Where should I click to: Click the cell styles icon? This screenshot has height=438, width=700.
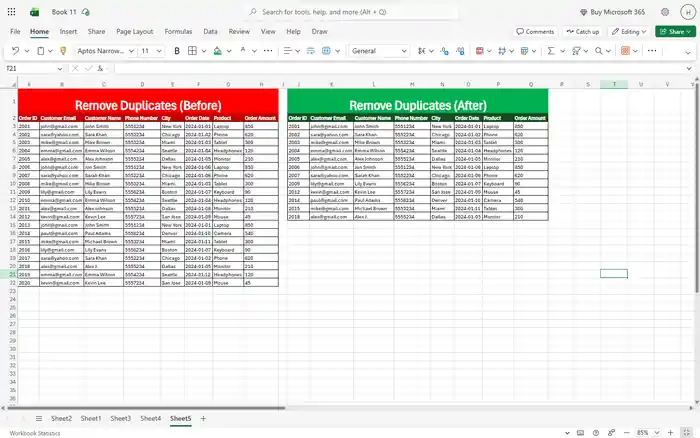pyautogui.click(x=502, y=51)
